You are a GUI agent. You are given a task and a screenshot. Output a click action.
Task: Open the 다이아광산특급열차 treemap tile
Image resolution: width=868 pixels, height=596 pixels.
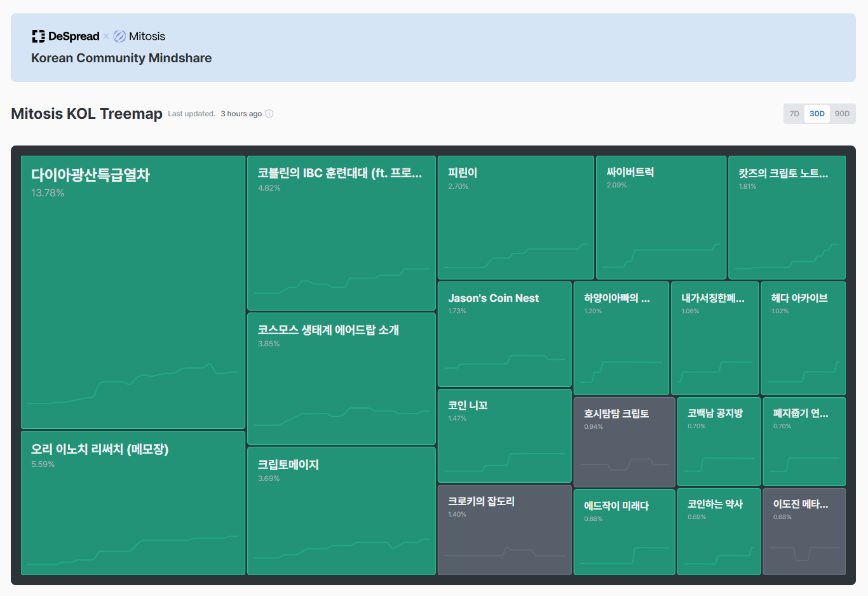(133, 292)
